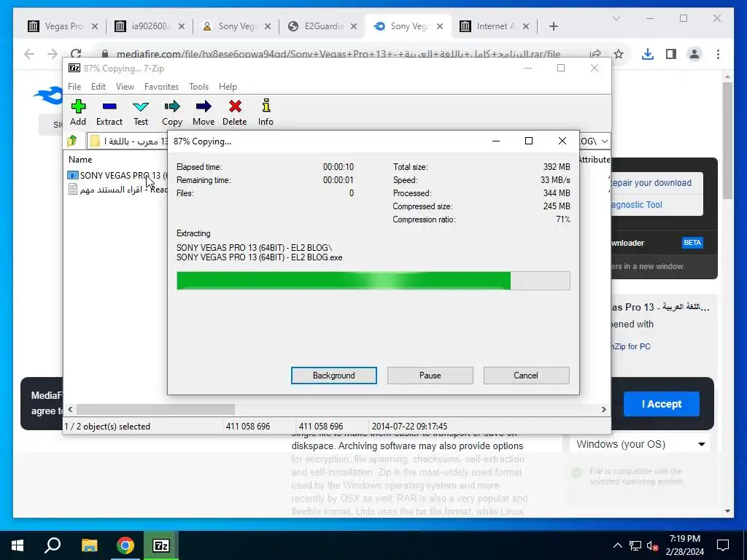Open the Tools menu in 7-Zip
Screen dimensions: 747x560
click(x=198, y=87)
